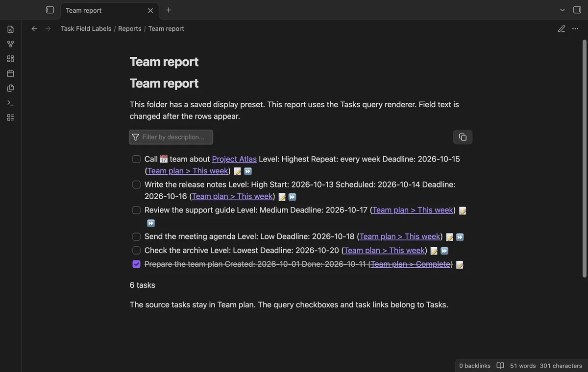The height and width of the screenshot is (372, 588).
Task: Follow Team plan link in the Call team row
Action: coord(188,171)
